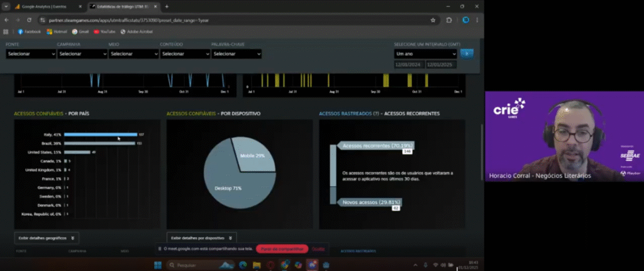The image size is (644, 271).
Task: Open the new tab plus button
Action: [x=167, y=6]
